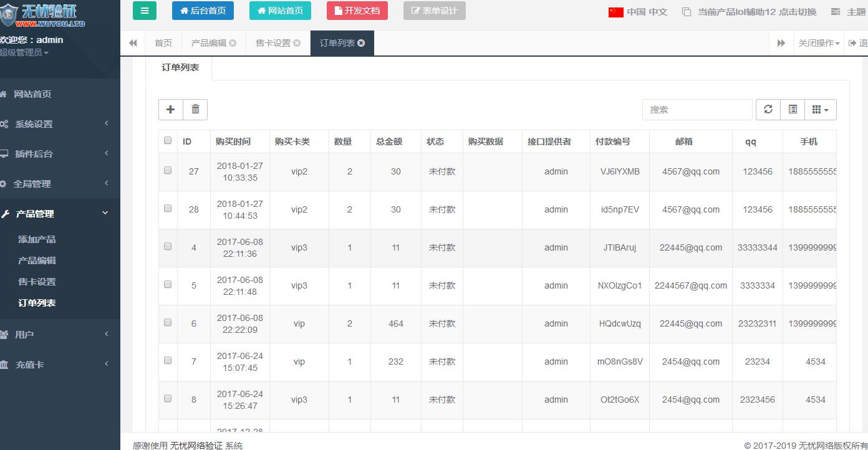
Task: Close the 订单列表 tab with its X icon
Action: (x=362, y=43)
